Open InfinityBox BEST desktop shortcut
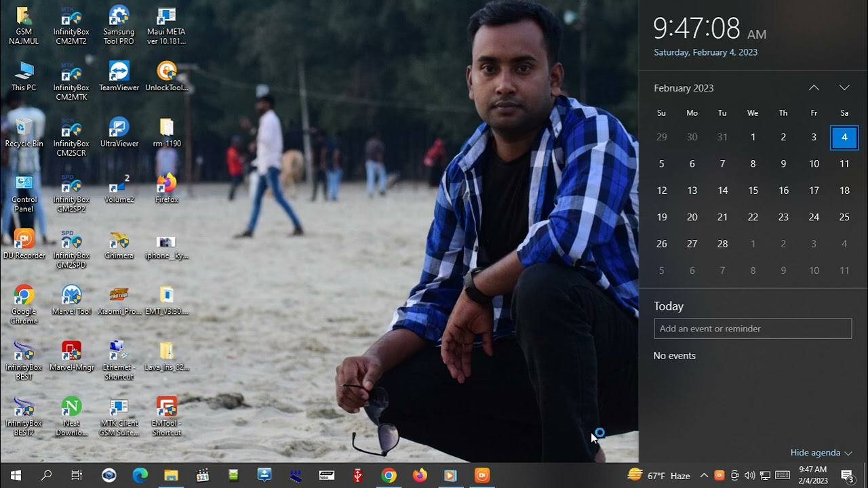Screen dimensions: 868x488 [x=24, y=361]
